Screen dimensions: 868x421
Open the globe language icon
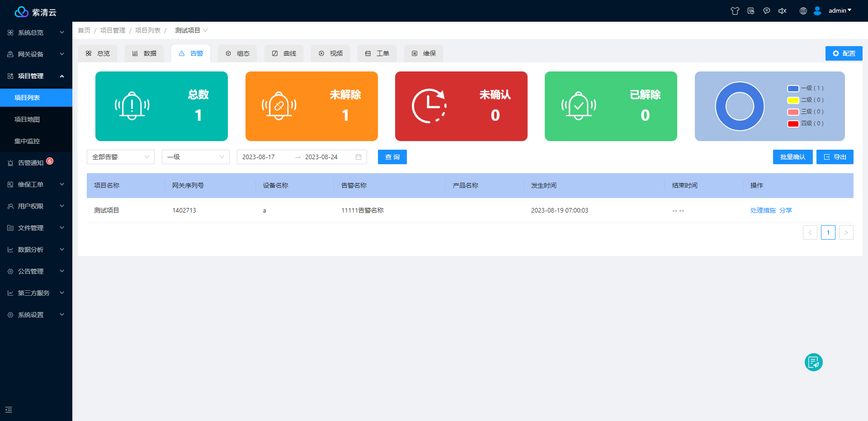pyautogui.click(x=803, y=11)
